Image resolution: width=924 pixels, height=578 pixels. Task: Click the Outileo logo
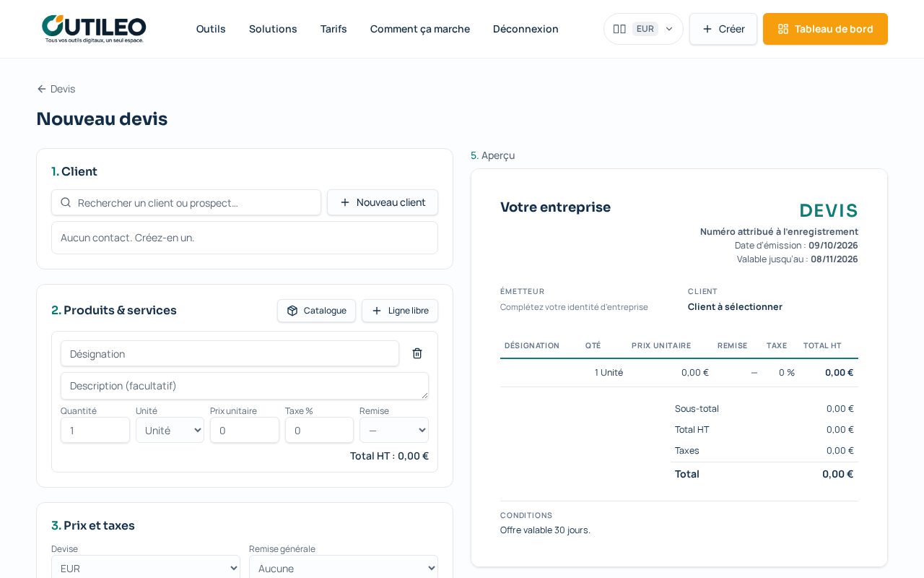pyautogui.click(x=94, y=29)
